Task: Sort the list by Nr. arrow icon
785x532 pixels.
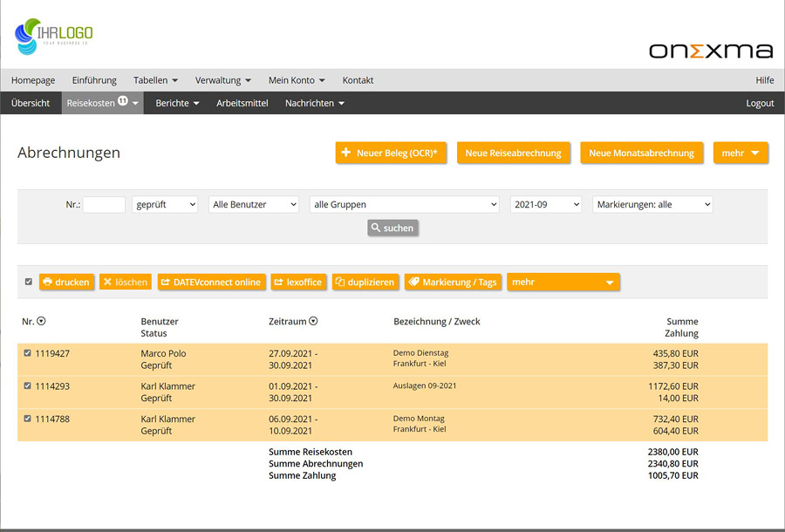Action: click(x=41, y=322)
